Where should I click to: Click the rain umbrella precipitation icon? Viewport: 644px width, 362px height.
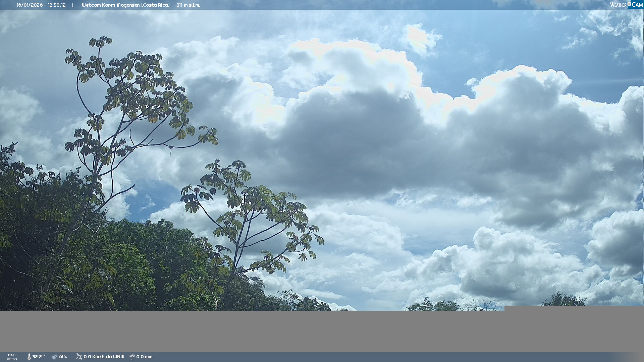pos(132,357)
